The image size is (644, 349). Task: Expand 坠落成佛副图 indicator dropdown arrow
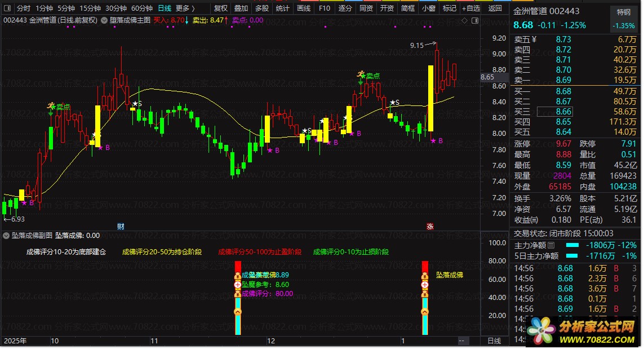(x=6, y=236)
